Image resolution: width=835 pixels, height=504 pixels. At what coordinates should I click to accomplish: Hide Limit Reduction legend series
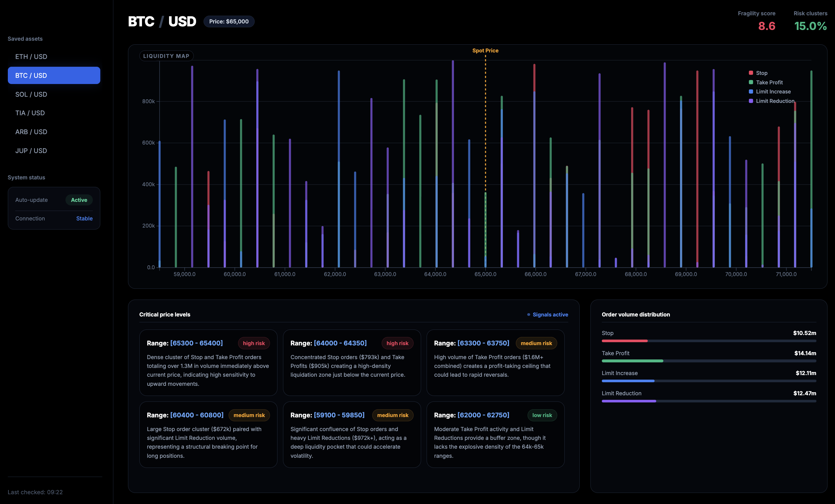point(775,101)
